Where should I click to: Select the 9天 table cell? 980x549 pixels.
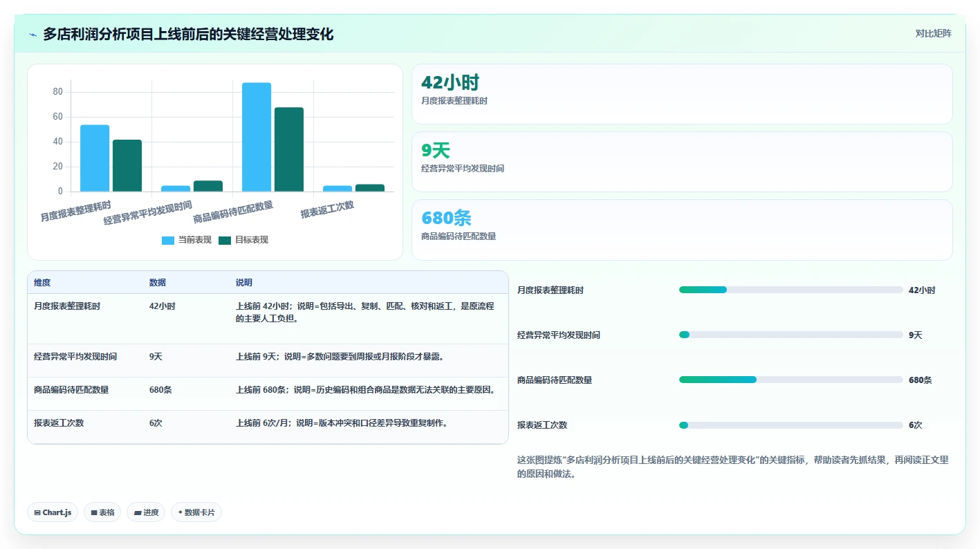156,357
